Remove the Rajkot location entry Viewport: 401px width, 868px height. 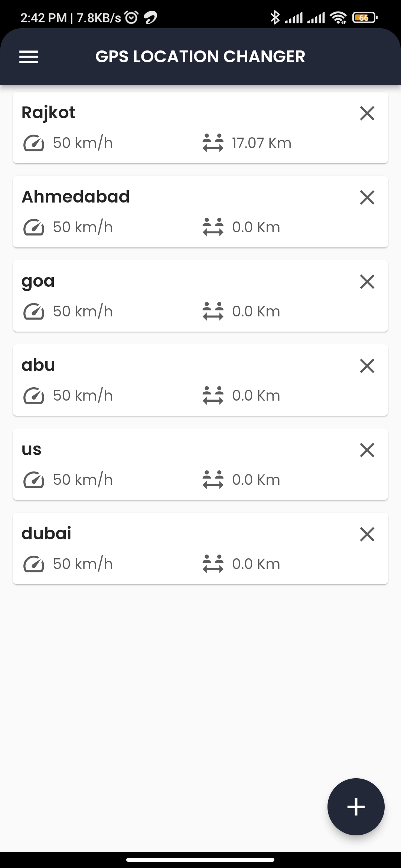(367, 113)
